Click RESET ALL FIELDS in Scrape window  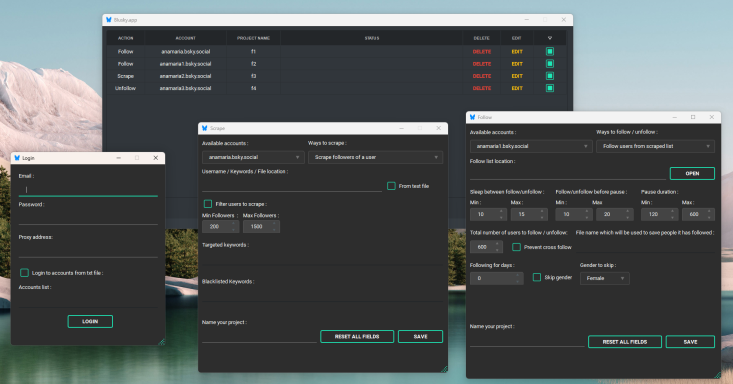pyautogui.click(x=357, y=336)
